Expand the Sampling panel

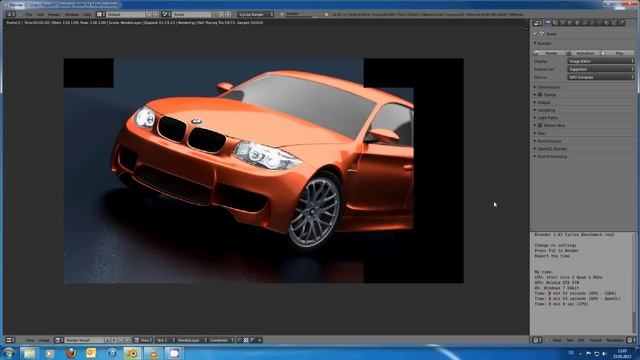pos(545,110)
